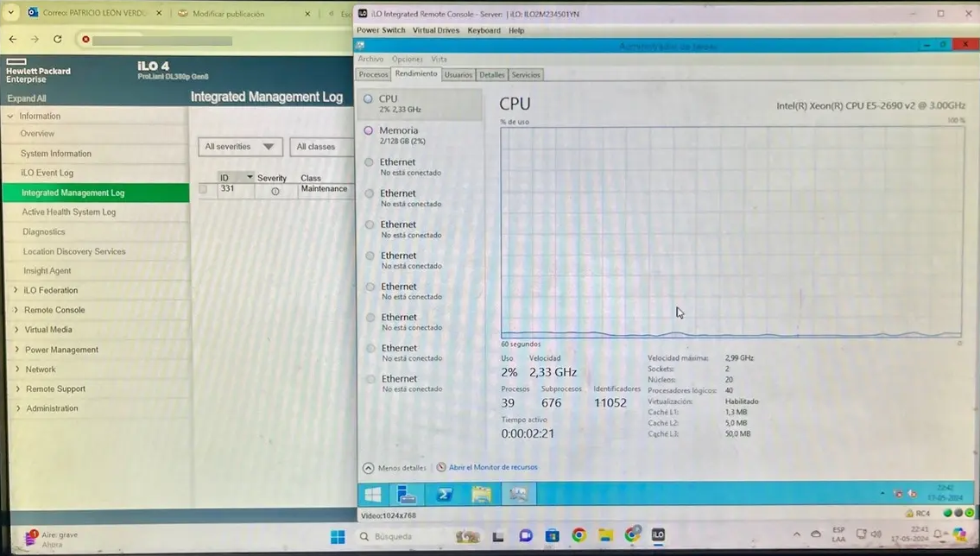This screenshot has height=556, width=980.
Task: Click Expand All in the iLO sidebar
Action: pyautogui.click(x=26, y=98)
